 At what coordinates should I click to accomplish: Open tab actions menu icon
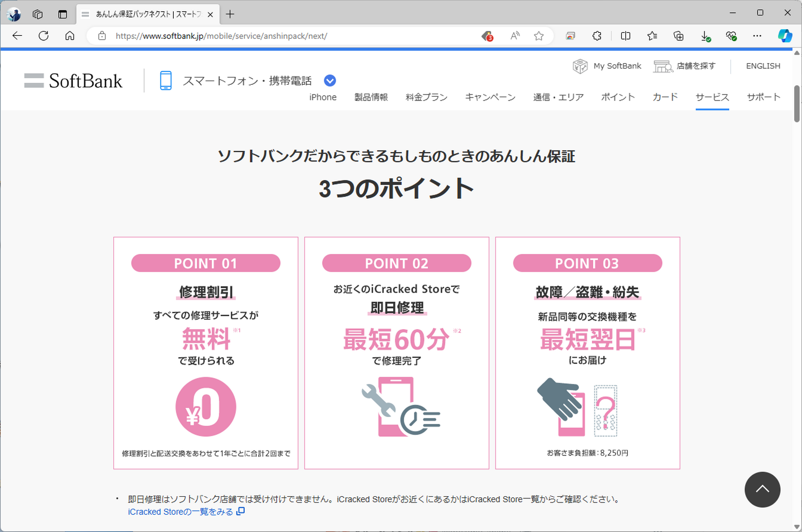63,14
